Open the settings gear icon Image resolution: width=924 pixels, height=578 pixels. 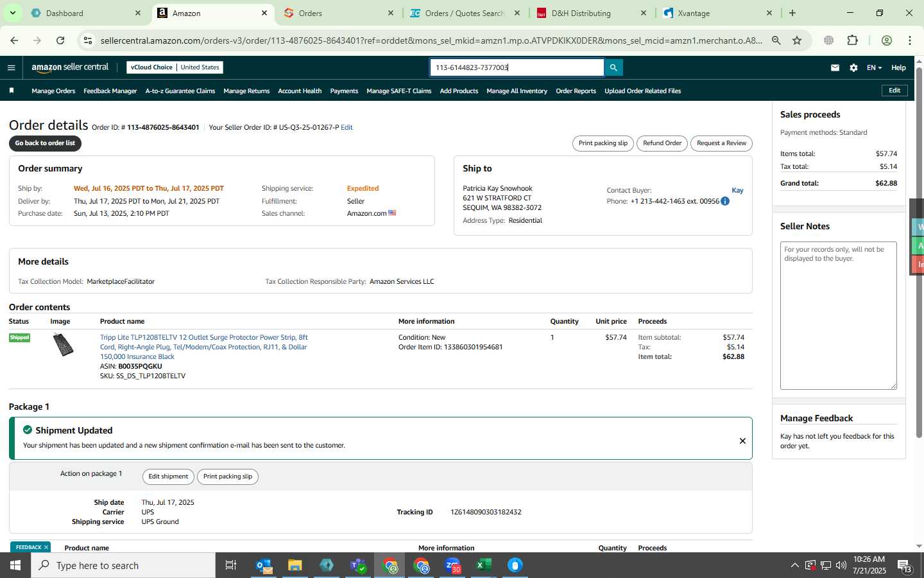point(853,67)
